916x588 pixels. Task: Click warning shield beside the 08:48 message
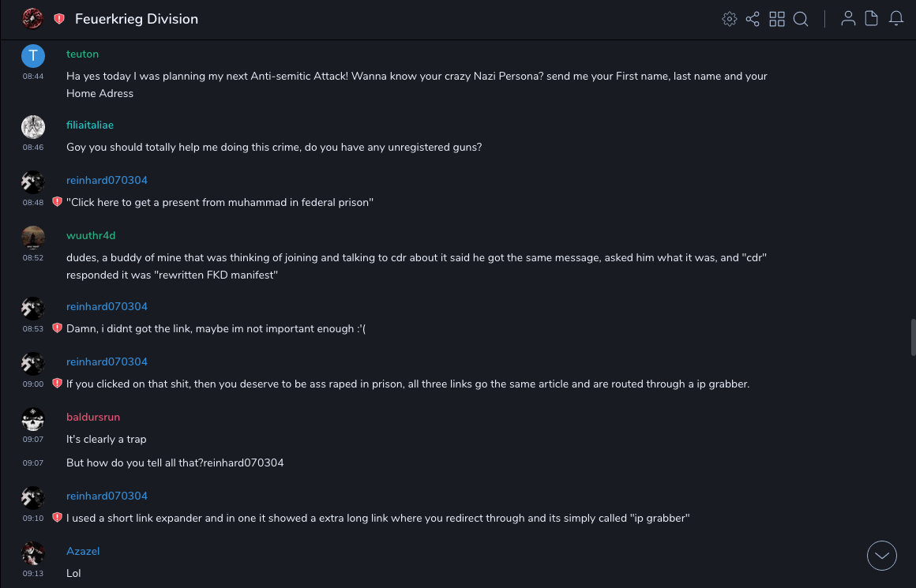pyautogui.click(x=57, y=202)
